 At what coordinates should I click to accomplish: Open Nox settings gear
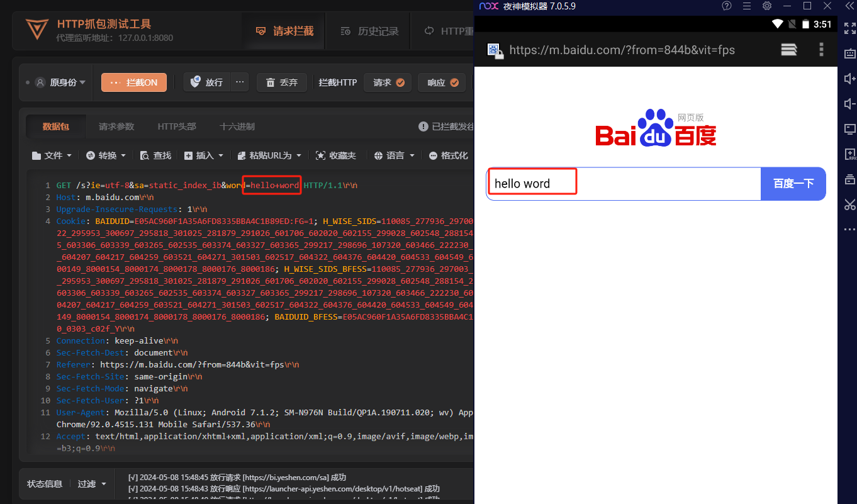point(767,6)
